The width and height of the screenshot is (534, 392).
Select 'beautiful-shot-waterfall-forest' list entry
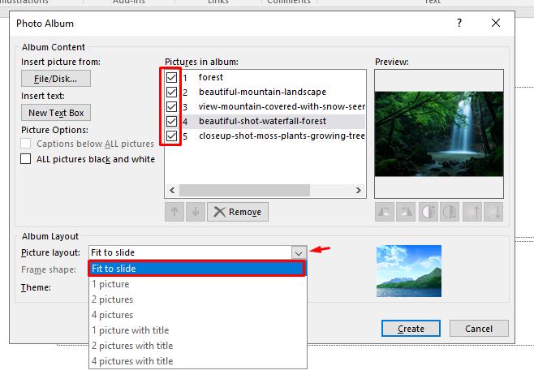coord(262,121)
